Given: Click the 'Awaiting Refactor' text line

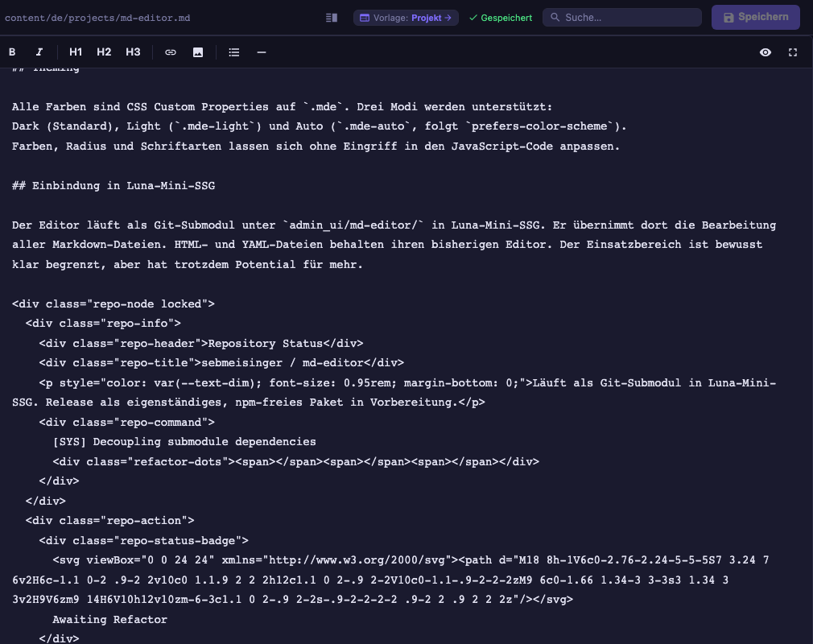Looking at the screenshot, I should pos(110,619).
